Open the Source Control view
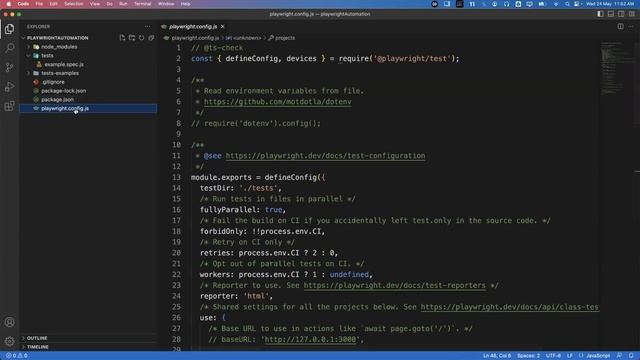The width and height of the screenshot is (640, 360). coord(9,67)
